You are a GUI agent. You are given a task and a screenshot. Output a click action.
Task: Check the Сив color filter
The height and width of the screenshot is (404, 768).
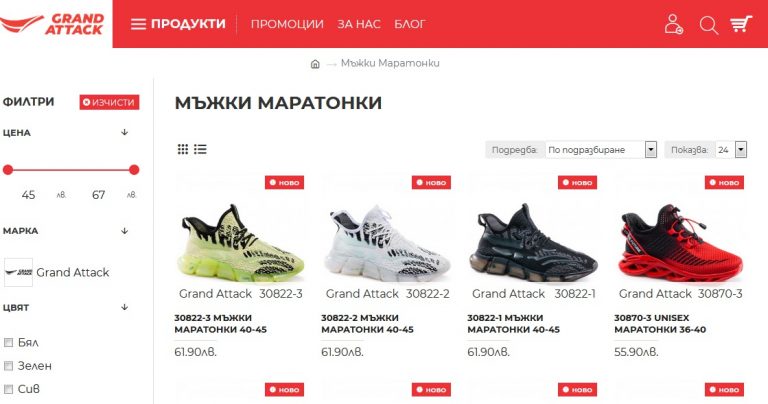[8, 389]
